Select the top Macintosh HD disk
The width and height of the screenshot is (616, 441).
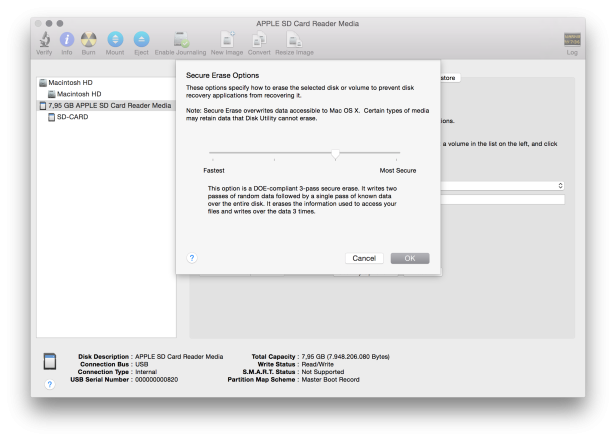[70, 82]
